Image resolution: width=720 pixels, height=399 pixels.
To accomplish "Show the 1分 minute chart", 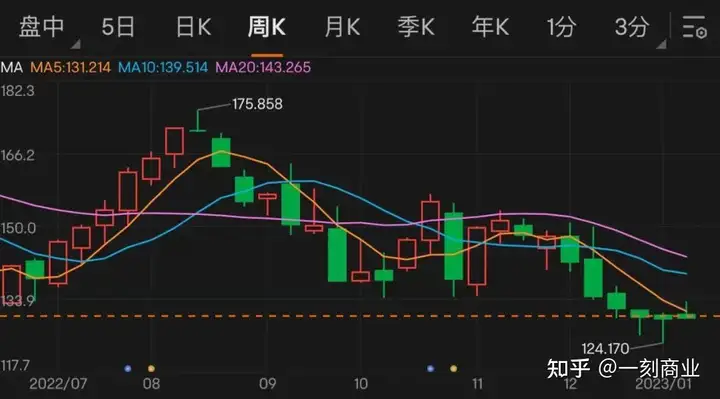I will (x=561, y=27).
